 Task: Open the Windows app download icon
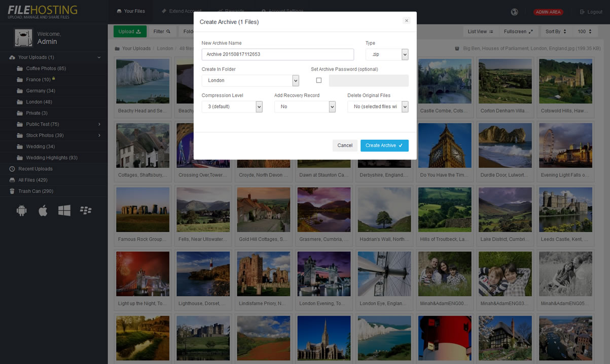(x=64, y=210)
